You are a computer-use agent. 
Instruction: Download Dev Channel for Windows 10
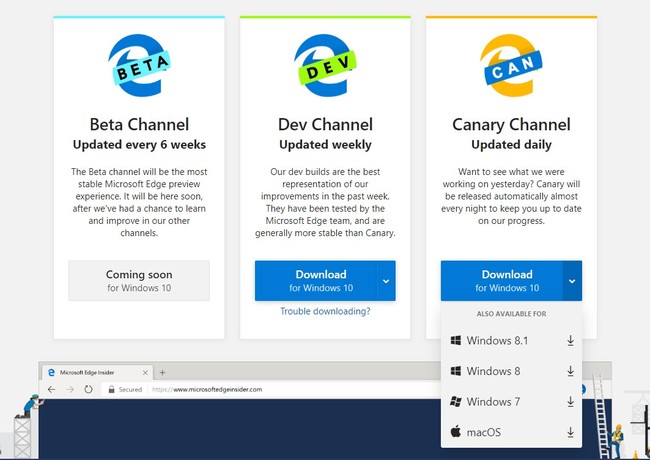(316, 281)
